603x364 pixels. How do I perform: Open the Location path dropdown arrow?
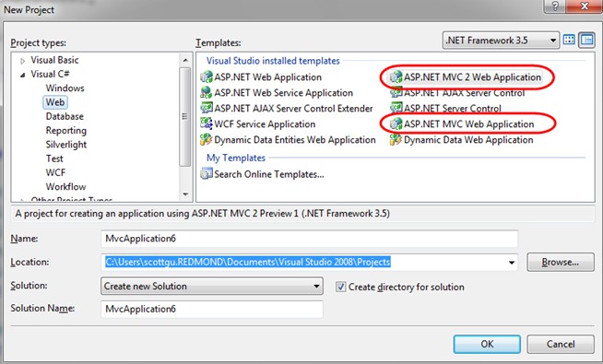[x=512, y=263]
